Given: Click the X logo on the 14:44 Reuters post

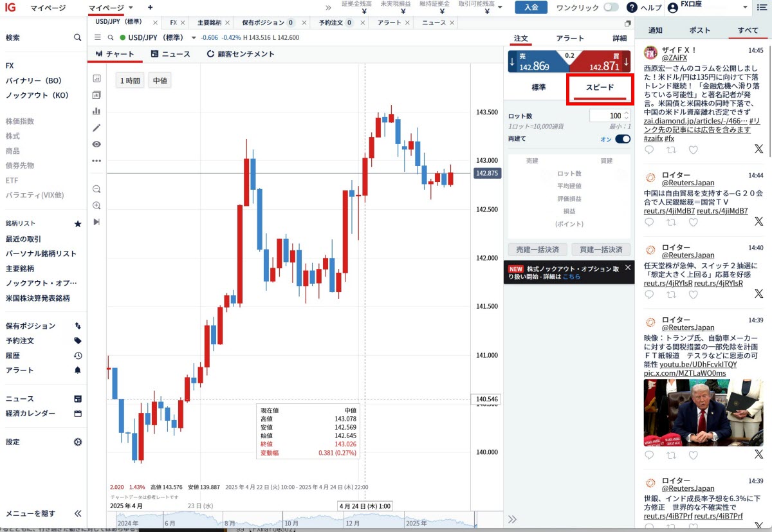Looking at the screenshot, I should tap(758, 221).
